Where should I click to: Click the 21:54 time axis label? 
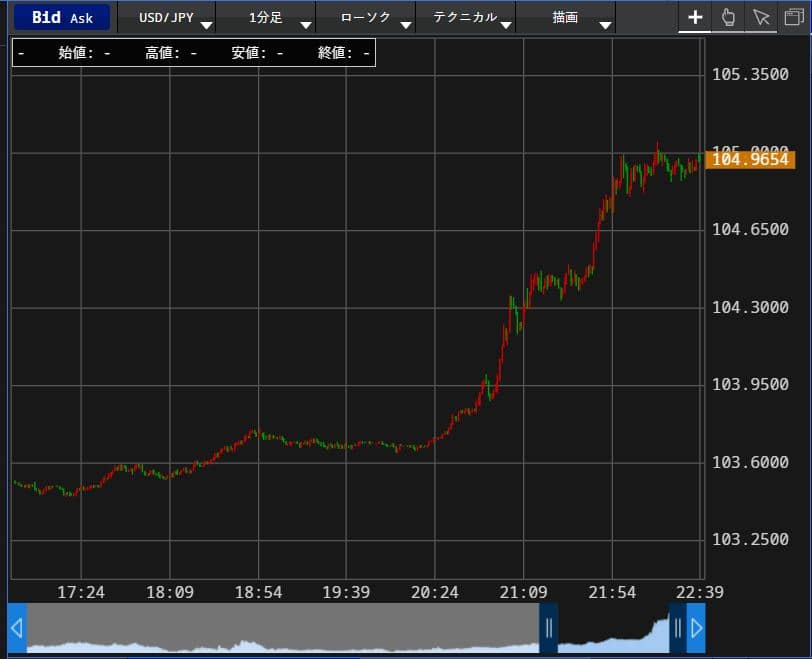pyautogui.click(x=612, y=592)
